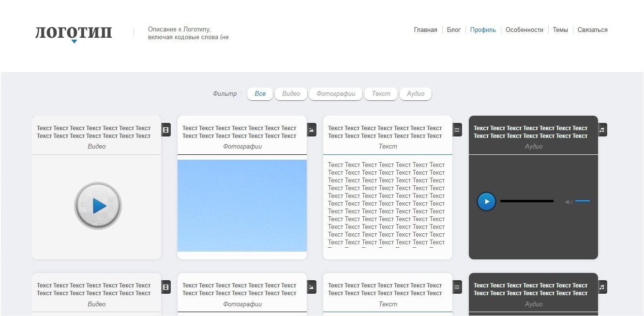
Task: Filter posts by 'Фотографии'
Action: (336, 94)
